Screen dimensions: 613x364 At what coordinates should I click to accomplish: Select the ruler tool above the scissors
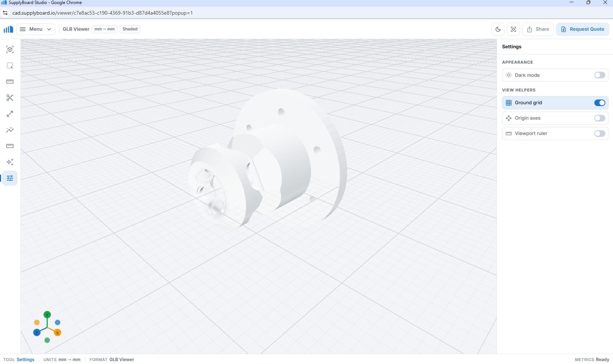click(10, 82)
